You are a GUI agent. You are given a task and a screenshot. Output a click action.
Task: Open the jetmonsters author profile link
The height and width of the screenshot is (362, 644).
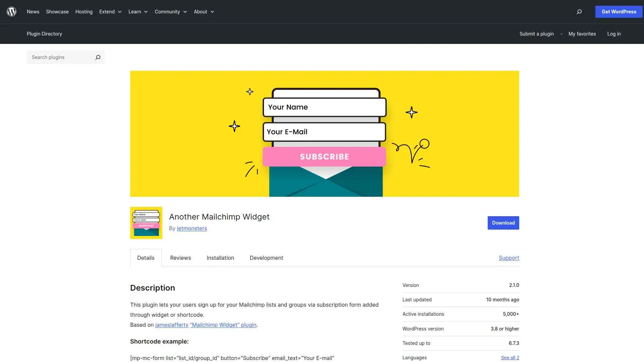[x=192, y=228]
